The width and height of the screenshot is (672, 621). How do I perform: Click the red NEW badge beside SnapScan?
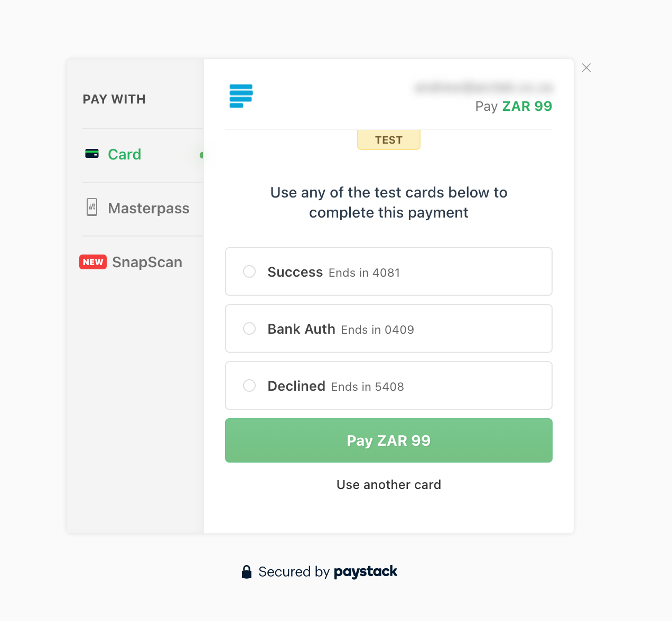tap(93, 262)
